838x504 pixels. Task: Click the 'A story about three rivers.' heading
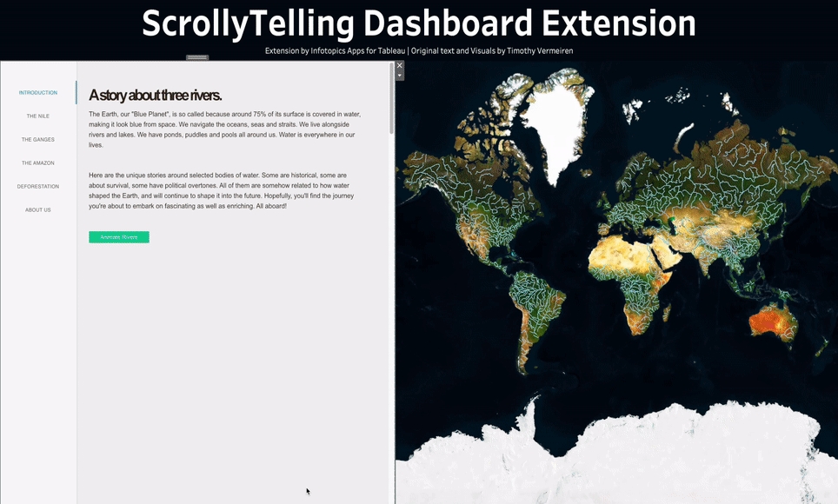click(155, 96)
